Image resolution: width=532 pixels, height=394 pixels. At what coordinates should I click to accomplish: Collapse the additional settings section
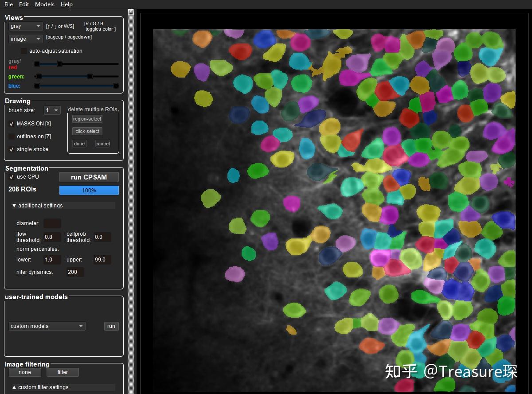point(63,206)
